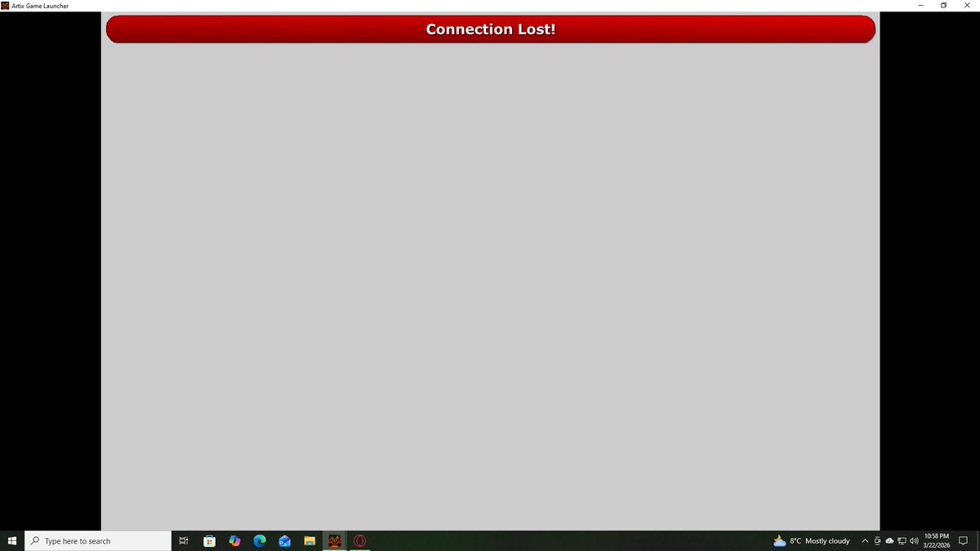Expand hidden system tray icons
The width and height of the screenshot is (980, 551).
(865, 540)
